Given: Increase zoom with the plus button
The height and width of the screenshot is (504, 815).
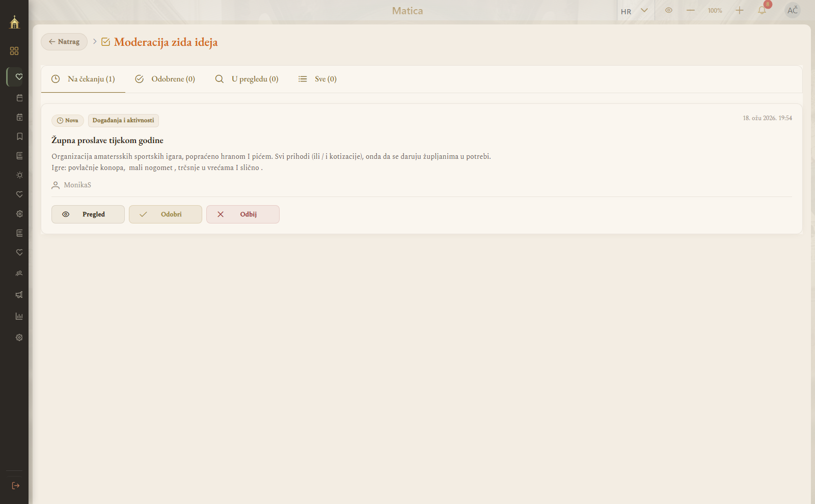Looking at the screenshot, I should click(740, 10).
